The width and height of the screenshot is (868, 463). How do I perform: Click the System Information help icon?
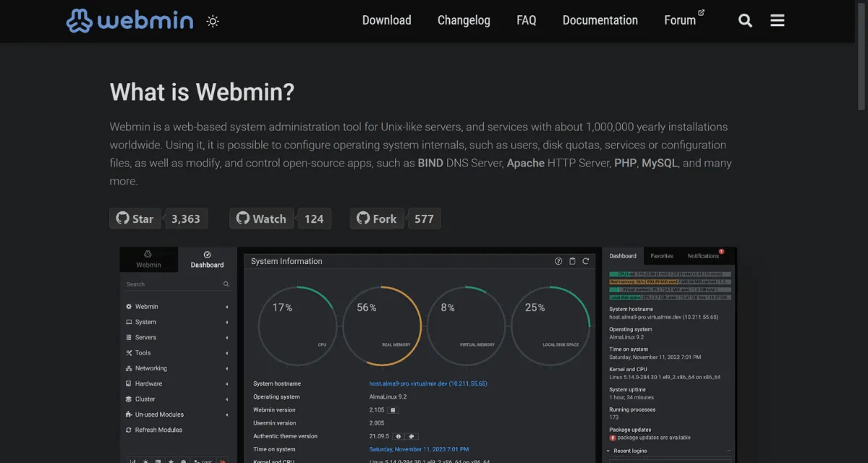point(558,261)
